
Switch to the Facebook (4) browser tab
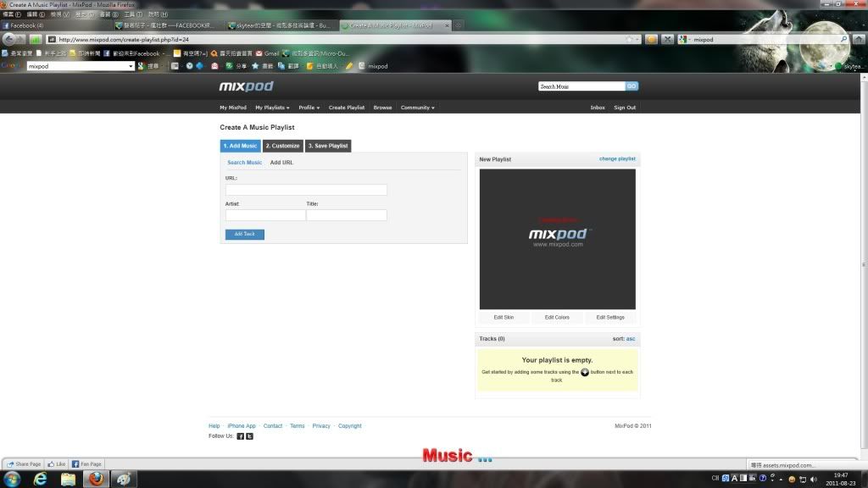[57, 25]
